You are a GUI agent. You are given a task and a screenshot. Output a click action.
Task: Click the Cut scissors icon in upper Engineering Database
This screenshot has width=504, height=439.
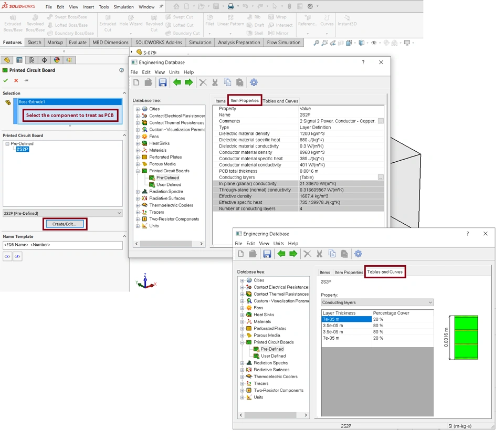(215, 82)
